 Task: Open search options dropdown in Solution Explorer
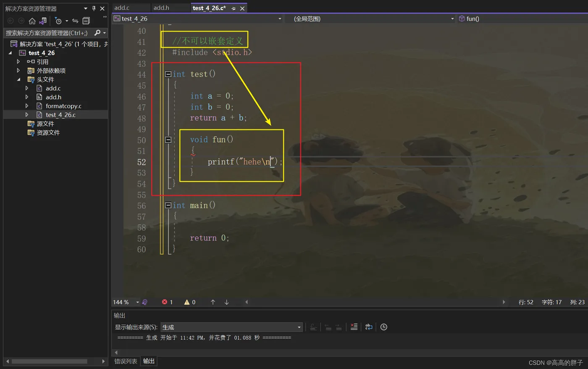pos(104,33)
